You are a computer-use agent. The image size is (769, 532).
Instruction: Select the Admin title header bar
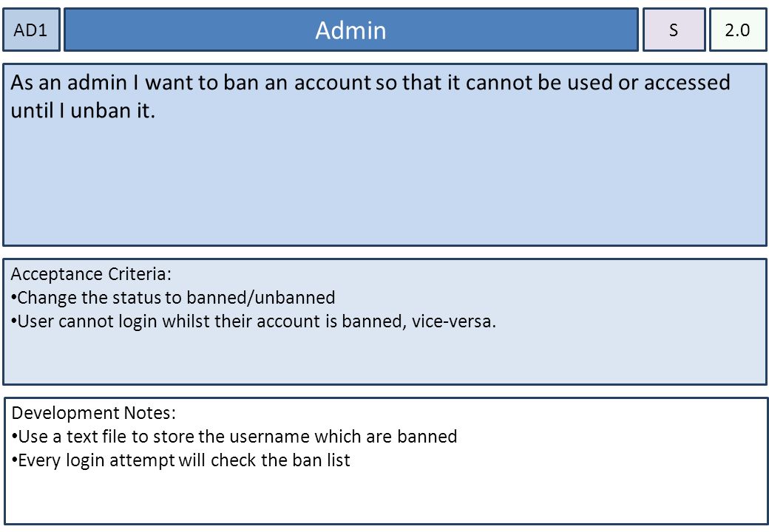click(351, 30)
